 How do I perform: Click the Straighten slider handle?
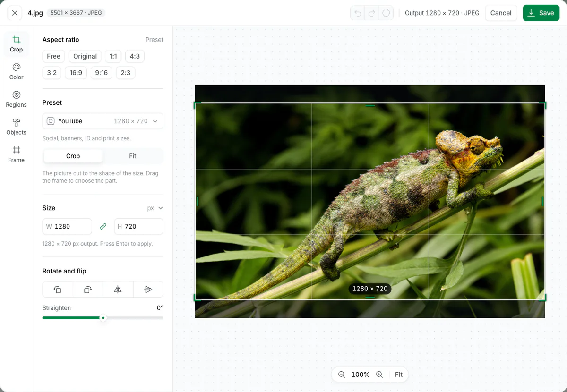pyautogui.click(x=103, y=318)
